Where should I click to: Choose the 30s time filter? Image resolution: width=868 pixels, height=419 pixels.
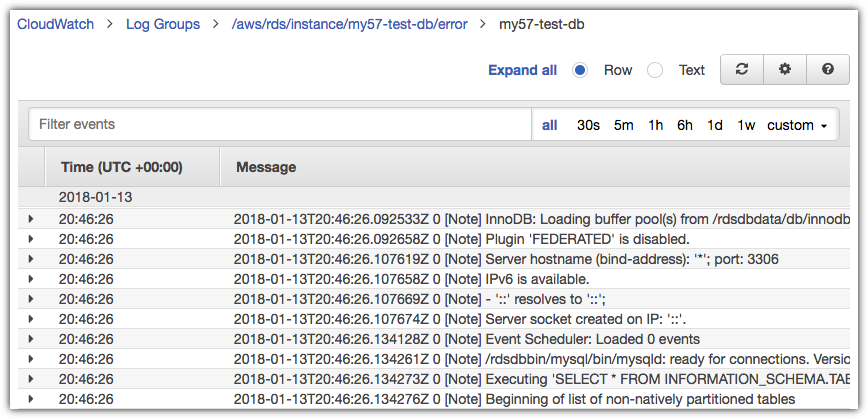[588, 126]
